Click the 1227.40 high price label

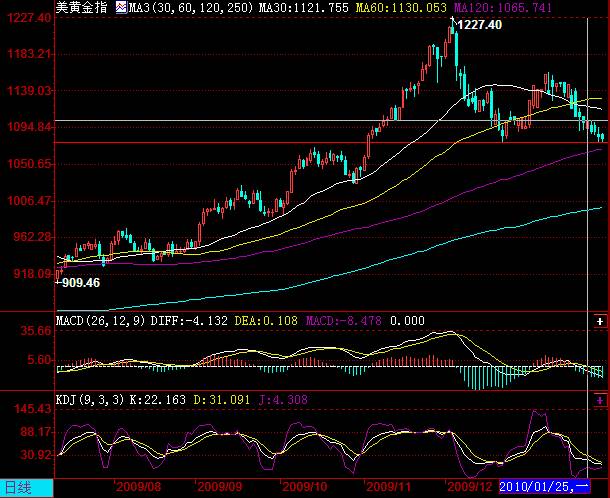479,25
